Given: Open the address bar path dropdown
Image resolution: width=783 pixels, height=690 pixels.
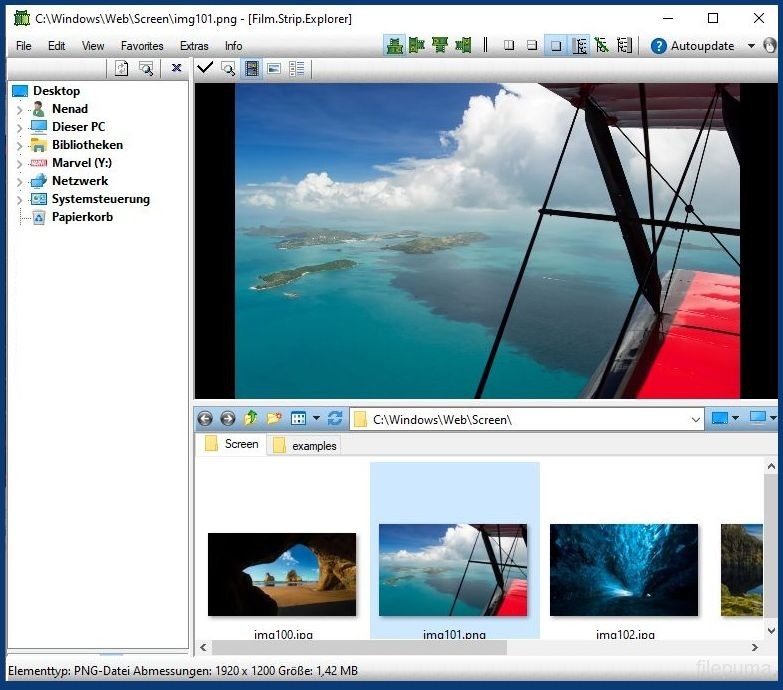Looking at the screenshot, I should tap(695, 419).
